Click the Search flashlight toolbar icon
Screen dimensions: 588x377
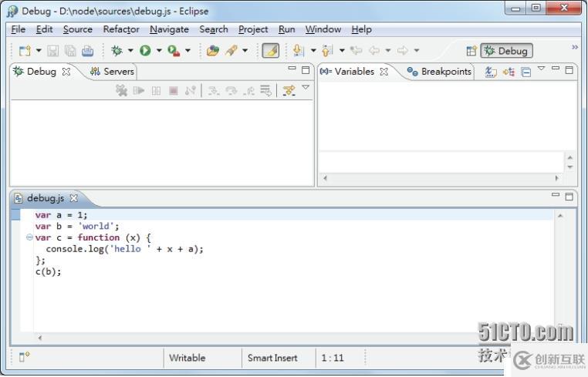[231, 51]
